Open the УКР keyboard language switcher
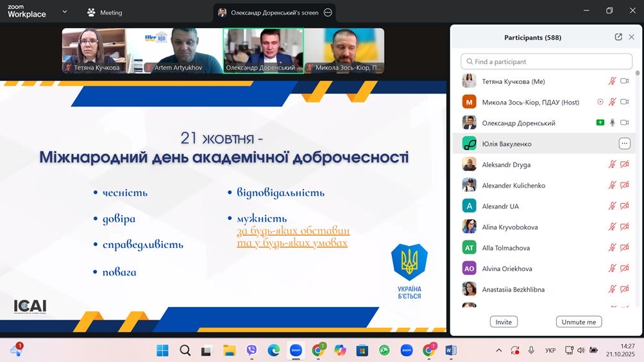 [550, 350]
